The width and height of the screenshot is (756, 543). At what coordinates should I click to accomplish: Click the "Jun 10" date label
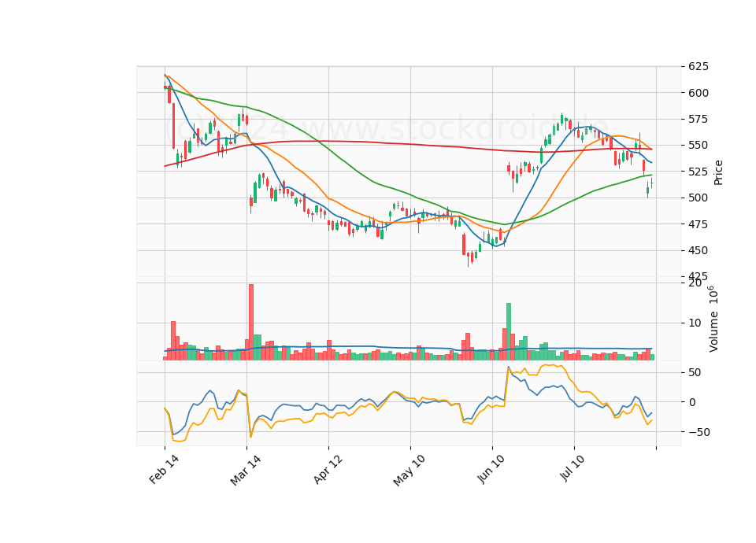[491, 469]
